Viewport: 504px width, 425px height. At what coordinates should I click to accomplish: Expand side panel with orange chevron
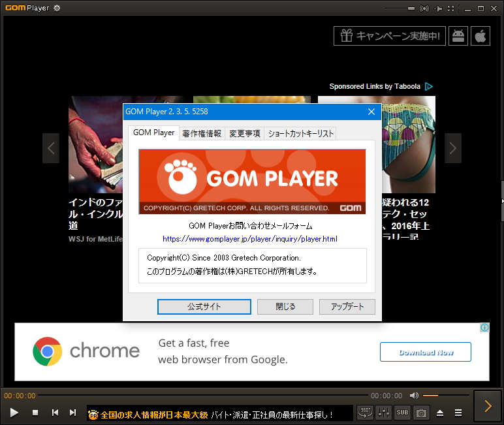488,406
